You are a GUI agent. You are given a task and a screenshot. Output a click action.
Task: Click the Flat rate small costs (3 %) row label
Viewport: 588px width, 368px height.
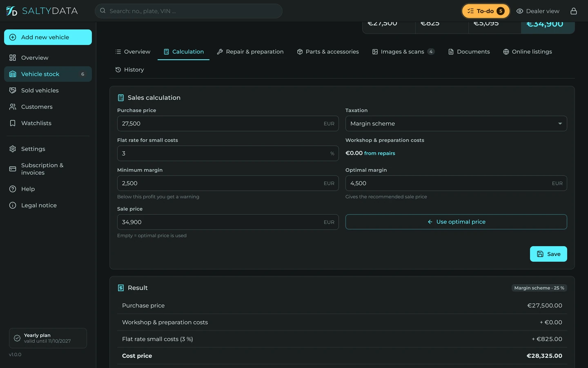(158, 339)
